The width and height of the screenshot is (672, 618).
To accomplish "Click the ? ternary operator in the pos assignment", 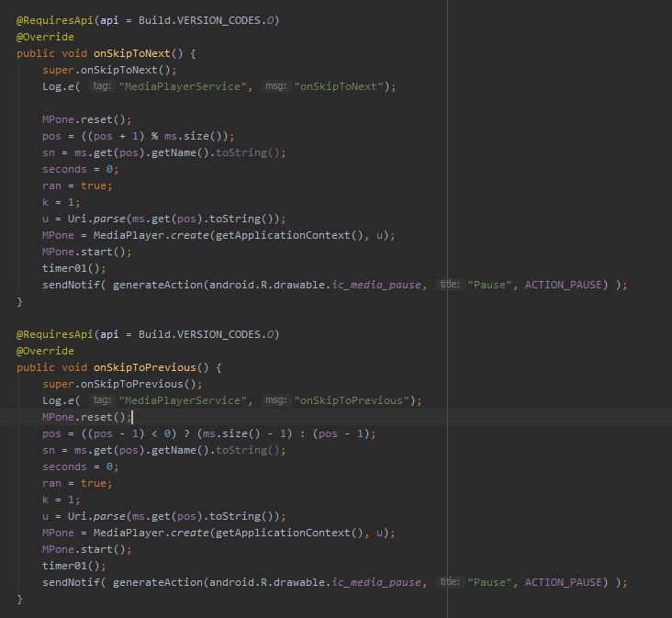I will click(x=187, y=433).
